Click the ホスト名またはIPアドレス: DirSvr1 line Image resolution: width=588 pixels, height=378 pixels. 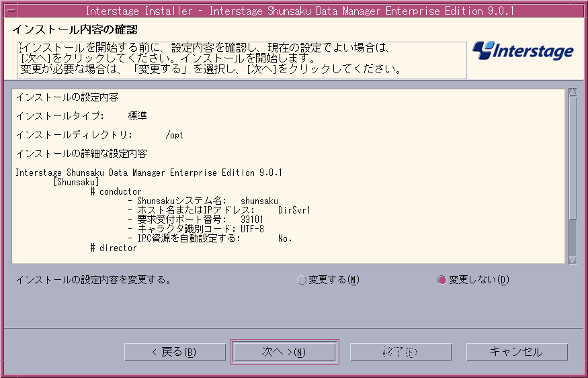click(219, 210)
